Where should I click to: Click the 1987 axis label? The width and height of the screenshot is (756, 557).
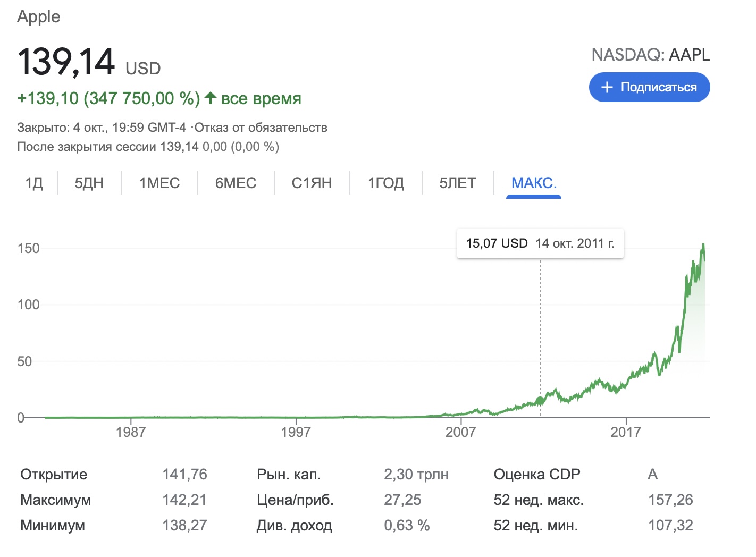pyautogui.click(x=131, y=432)
